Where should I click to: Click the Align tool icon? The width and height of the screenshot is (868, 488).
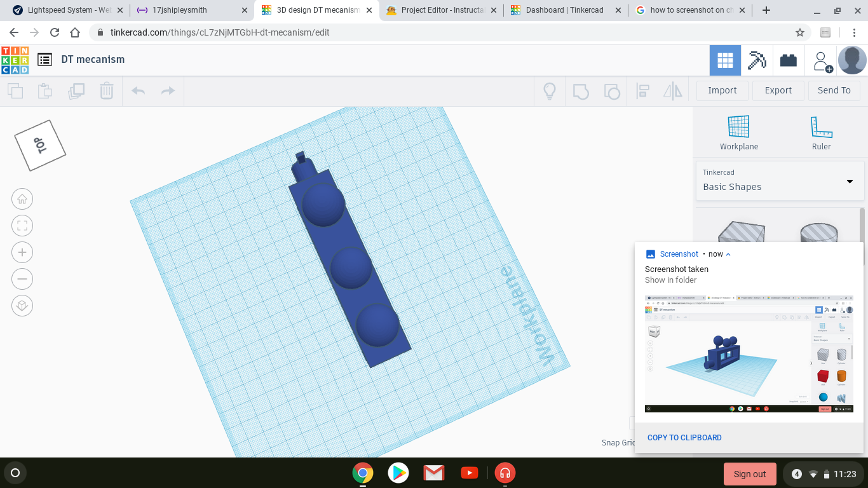[642, 91]
